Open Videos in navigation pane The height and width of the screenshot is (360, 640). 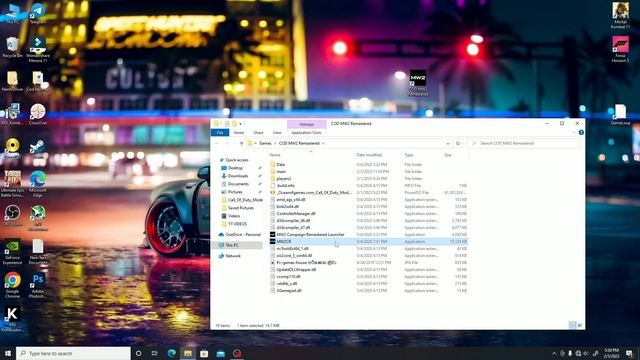pyautogui.click(x=234, y=216)
